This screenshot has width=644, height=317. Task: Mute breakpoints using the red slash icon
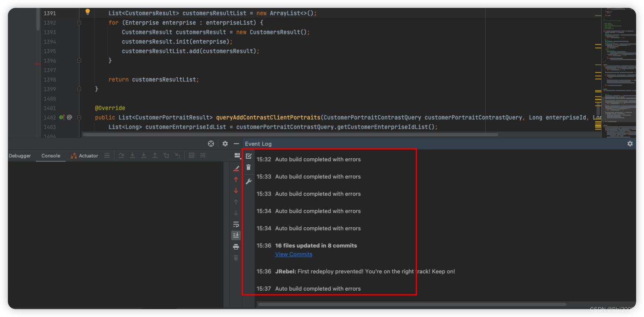coord(236,168)
